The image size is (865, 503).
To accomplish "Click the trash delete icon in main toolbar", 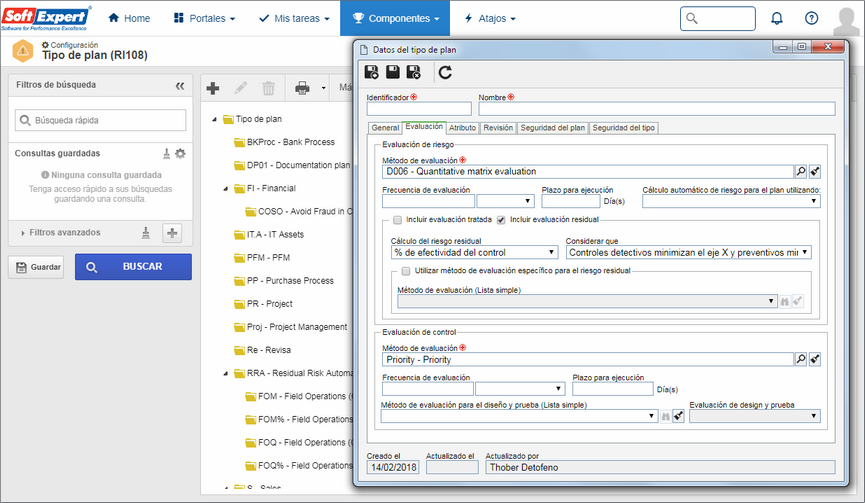I will pos(268,88).
